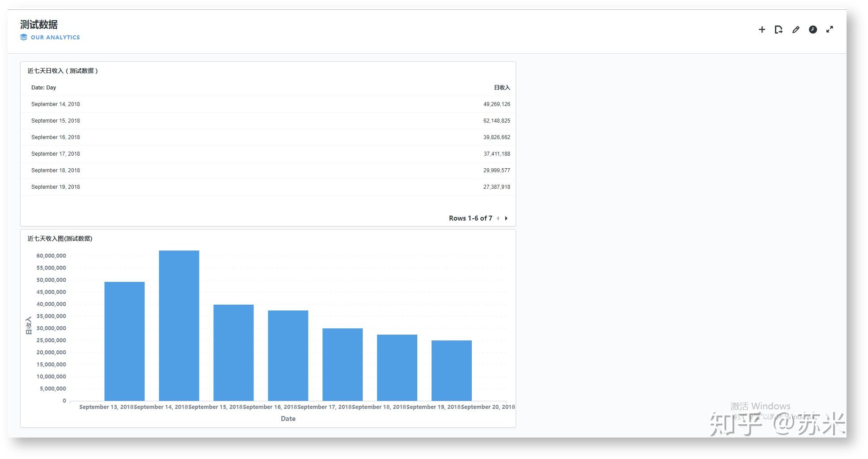Click the September 18, 2018 table cell
The image size is (868, 459).
tap(55, 170)
